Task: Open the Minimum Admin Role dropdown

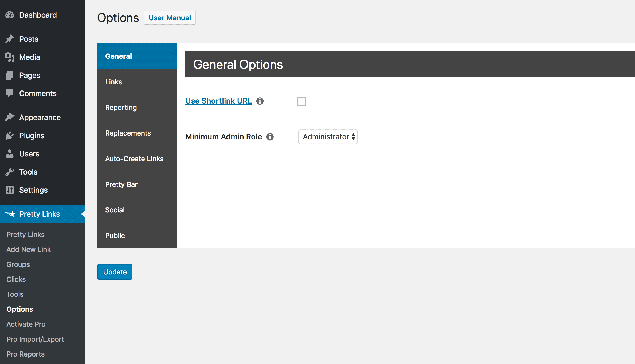Action: [x=328, y=137]
